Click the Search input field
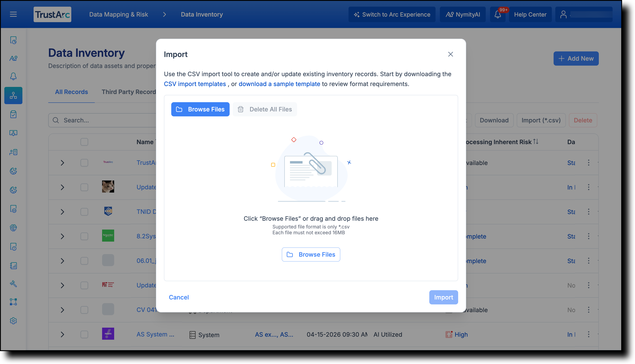This screenshot has height=364, width=635. click(x=102, y=120)
